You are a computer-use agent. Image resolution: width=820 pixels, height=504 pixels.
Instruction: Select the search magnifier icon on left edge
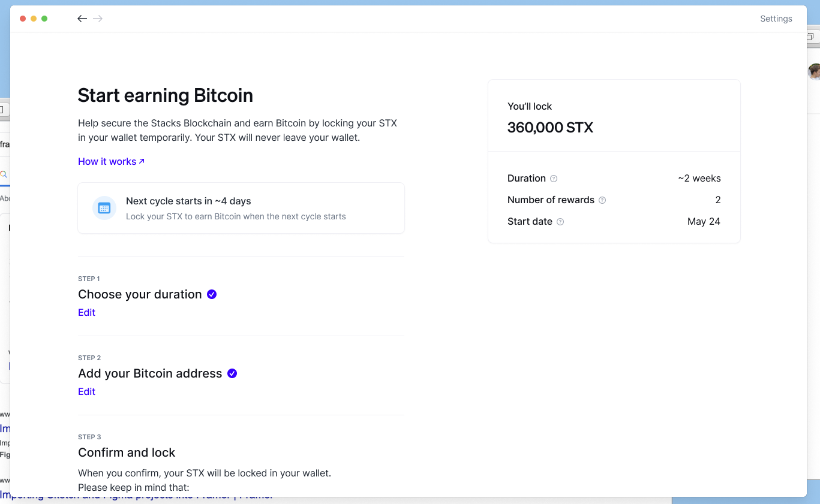4,174
